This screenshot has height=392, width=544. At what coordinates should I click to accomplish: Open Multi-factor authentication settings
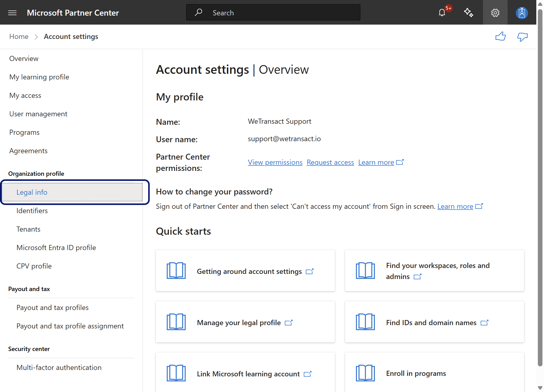[x=59, y=368]
